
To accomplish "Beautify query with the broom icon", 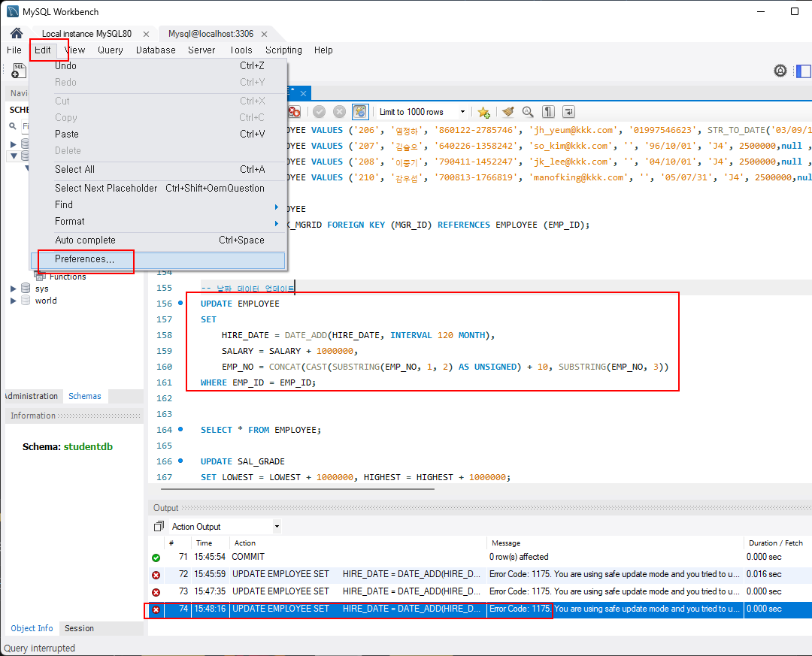I will tap(508, 112).
